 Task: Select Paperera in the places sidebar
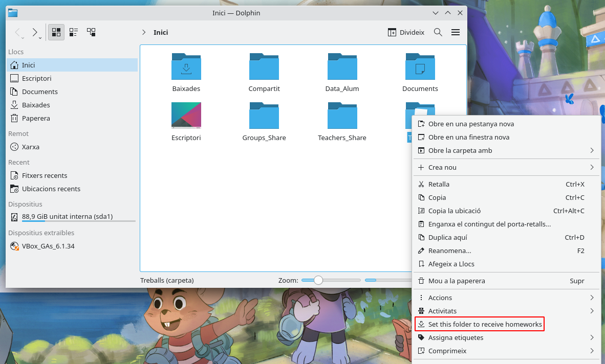(x=36, y=118)
